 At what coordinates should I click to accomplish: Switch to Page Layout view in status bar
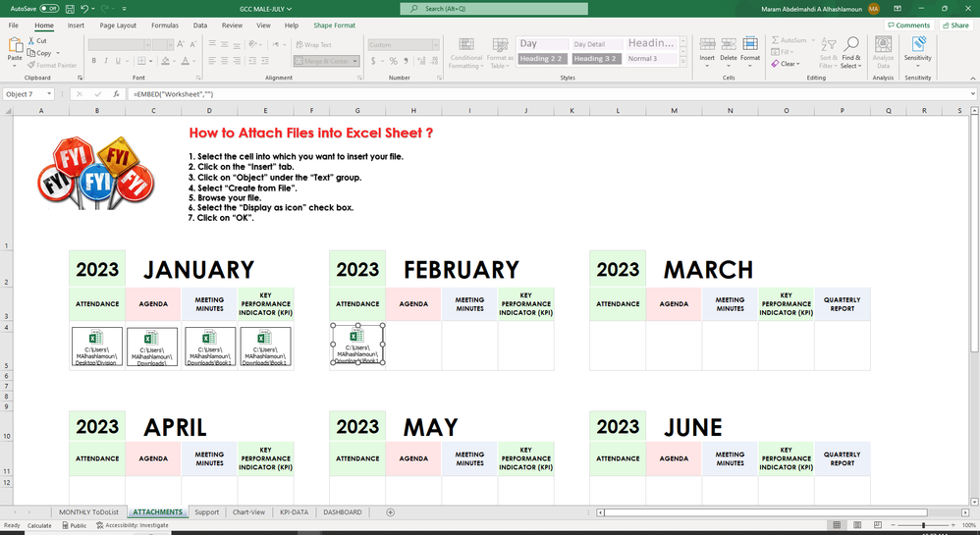pyautogui.click(x=857, y=525)
